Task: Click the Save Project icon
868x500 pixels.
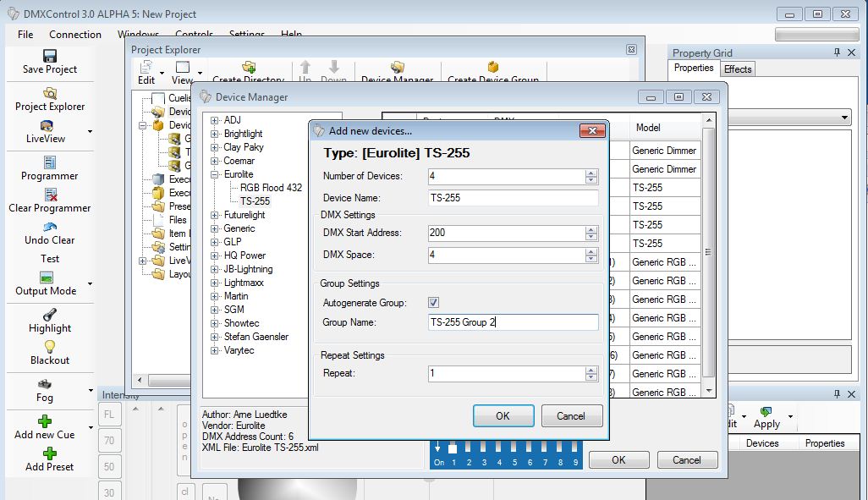Action: pyautogui.click(x=49, y=55)
